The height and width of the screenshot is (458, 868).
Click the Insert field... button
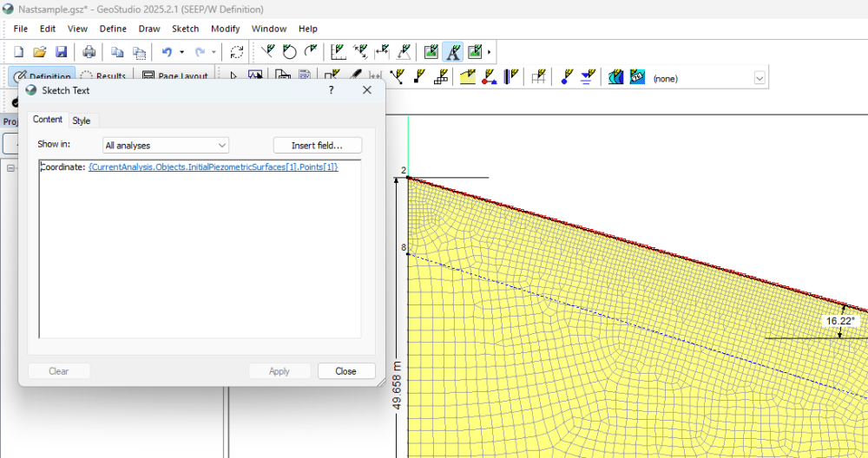click(x=317, y=146)
